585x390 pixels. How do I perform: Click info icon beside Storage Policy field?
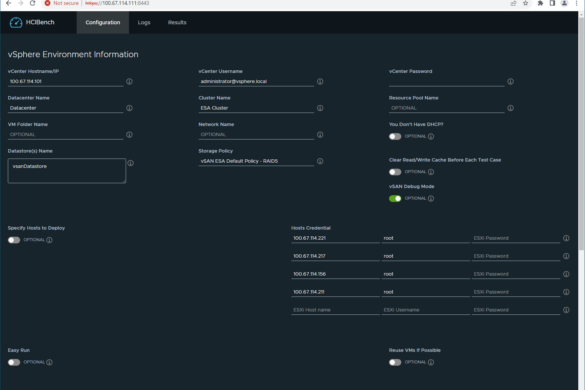(320, 161)
